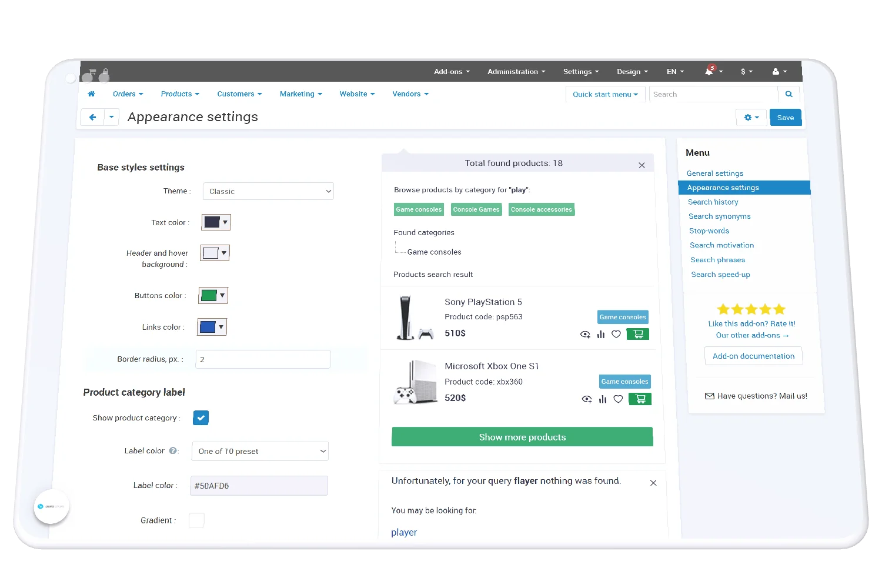The image size is (882, 588).
Task: Select Search synonyms in the side menu
Action: pos(719,216)
